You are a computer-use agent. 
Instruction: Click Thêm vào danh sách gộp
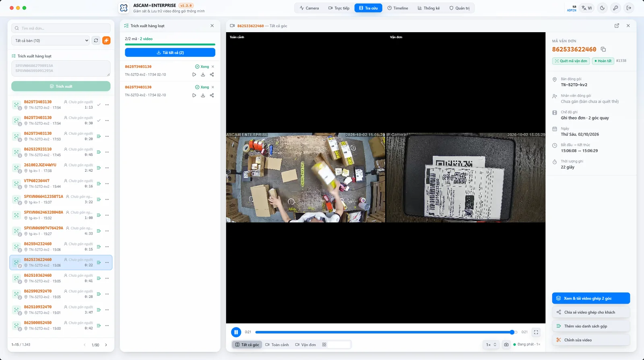point(591,326)
